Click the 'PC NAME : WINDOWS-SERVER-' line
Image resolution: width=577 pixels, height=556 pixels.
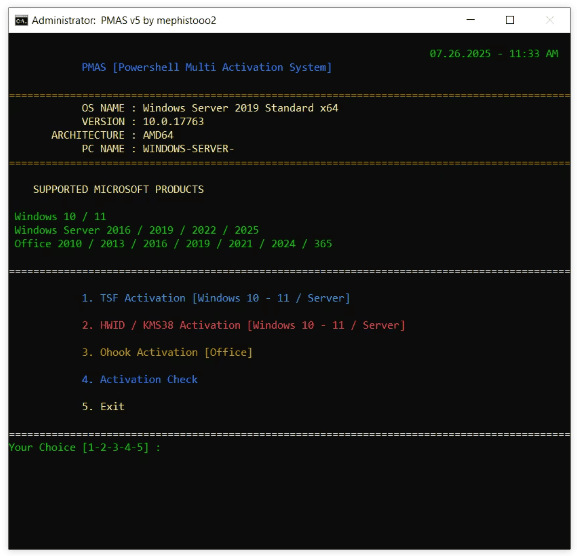(x=157, y=149)
